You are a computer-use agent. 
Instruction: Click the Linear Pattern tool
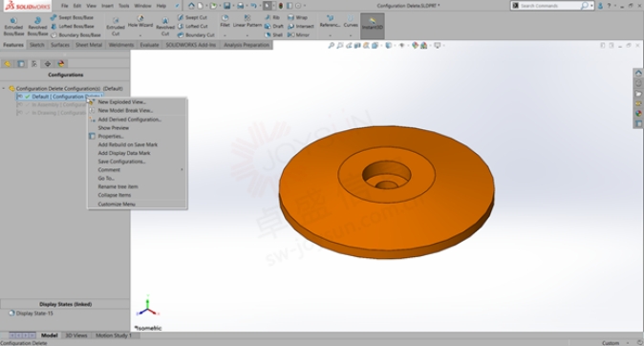[247, 21]
